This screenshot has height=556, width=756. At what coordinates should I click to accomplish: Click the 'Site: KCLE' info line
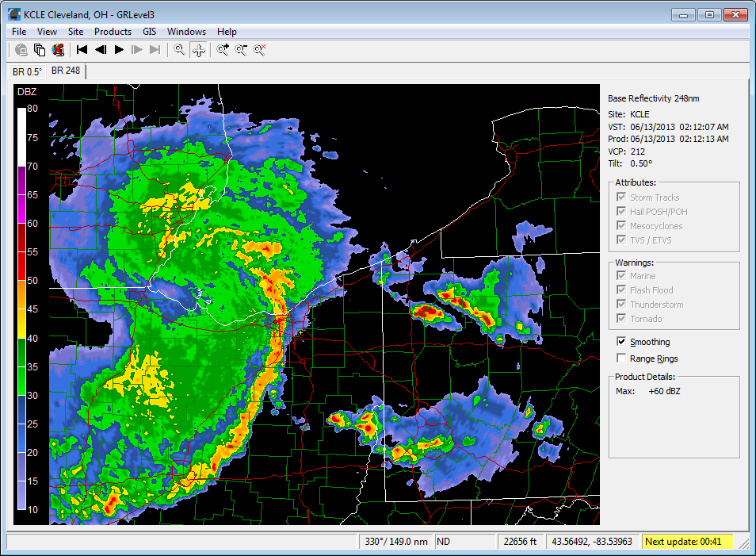point(628,114)
